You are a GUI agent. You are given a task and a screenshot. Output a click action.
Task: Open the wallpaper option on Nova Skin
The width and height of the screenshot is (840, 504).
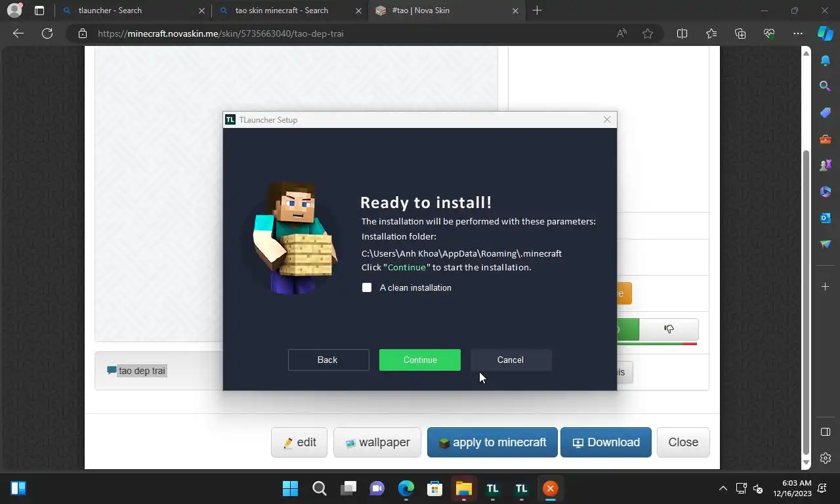(377, 442)
